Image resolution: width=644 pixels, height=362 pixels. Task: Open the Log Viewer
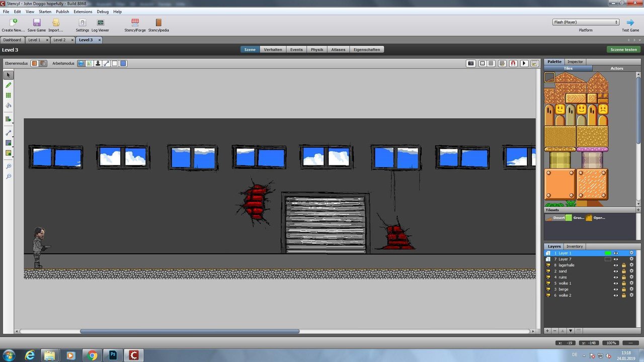[x=100, y=25]
